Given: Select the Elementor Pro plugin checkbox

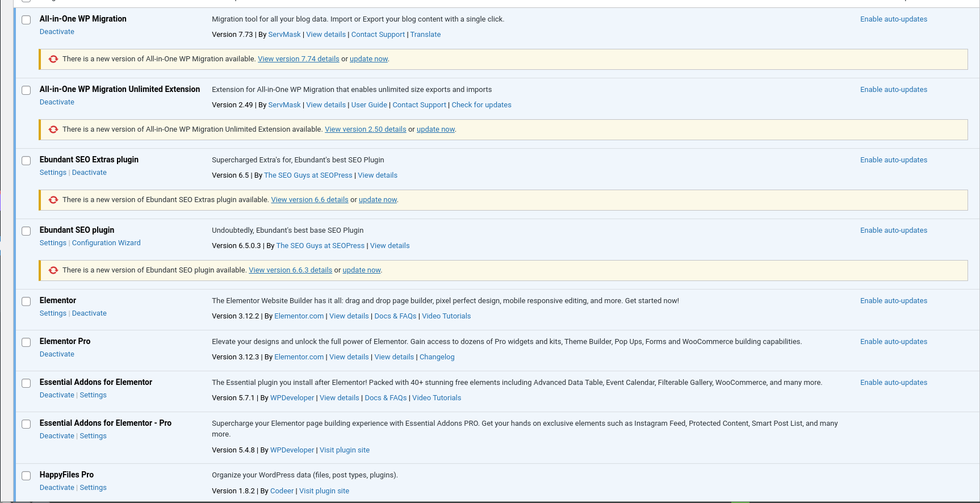Looking at the screenshot, I should point(26,342).
